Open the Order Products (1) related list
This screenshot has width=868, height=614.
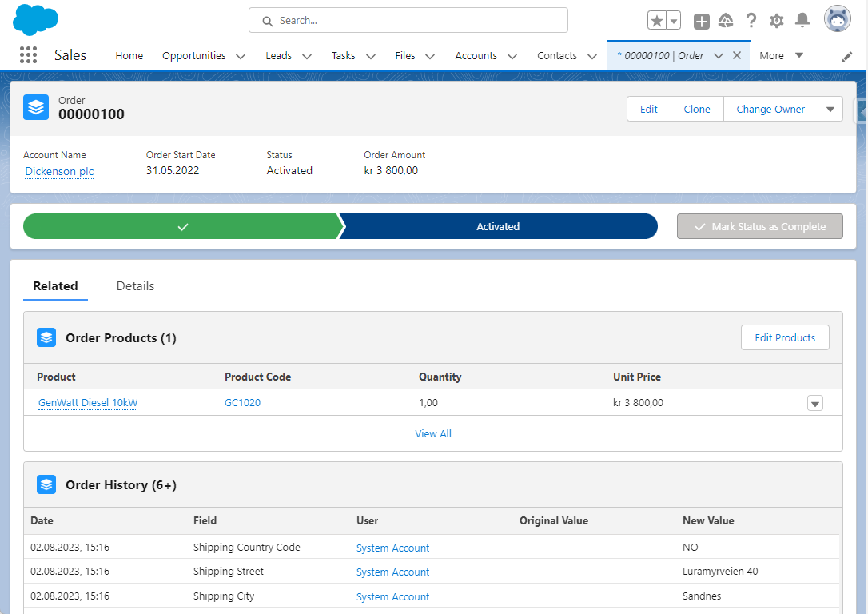pos(121,337)
